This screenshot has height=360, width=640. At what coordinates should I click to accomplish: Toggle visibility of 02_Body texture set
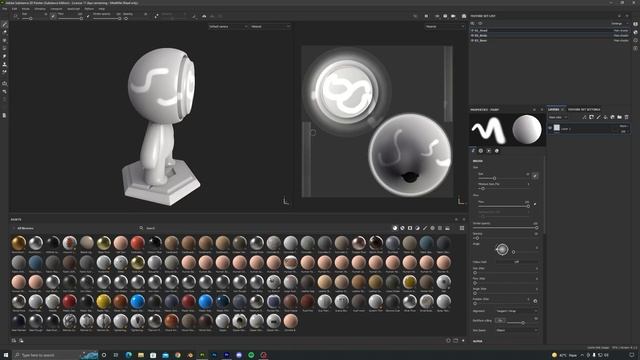[x=472, y=36]
